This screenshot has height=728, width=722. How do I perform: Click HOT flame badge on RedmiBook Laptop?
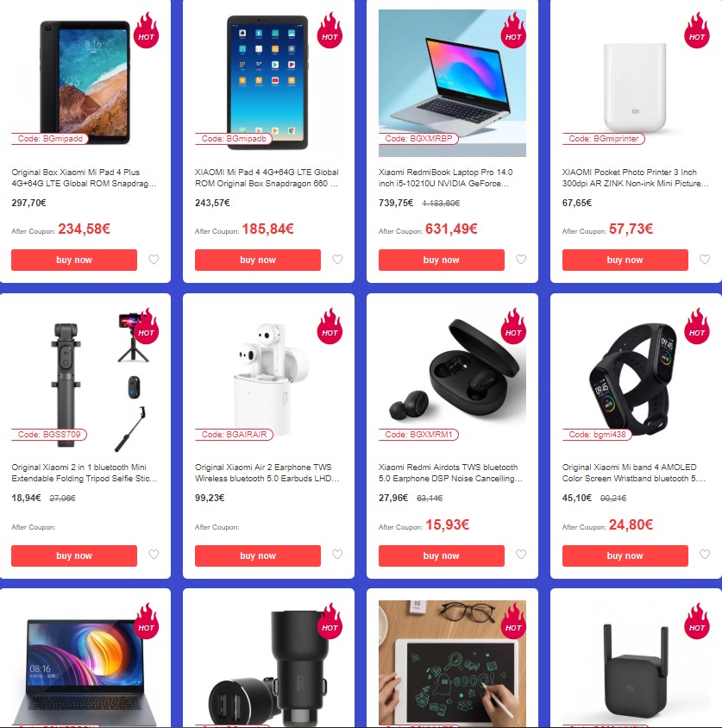(513, 31)
